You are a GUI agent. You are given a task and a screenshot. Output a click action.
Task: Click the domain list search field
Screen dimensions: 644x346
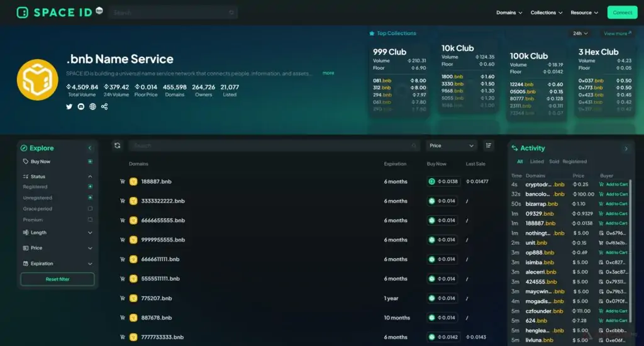point(274,145)
